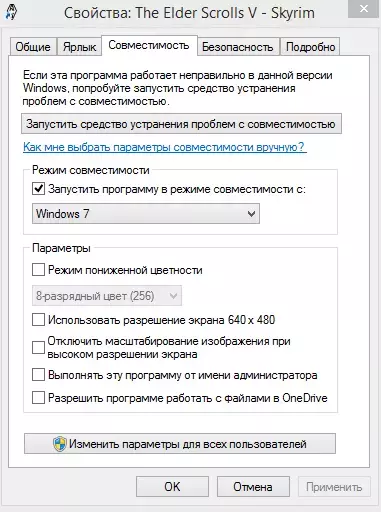Open the Ярлык tab
This screenshot has width=381, height=512.
click(80, 47)
